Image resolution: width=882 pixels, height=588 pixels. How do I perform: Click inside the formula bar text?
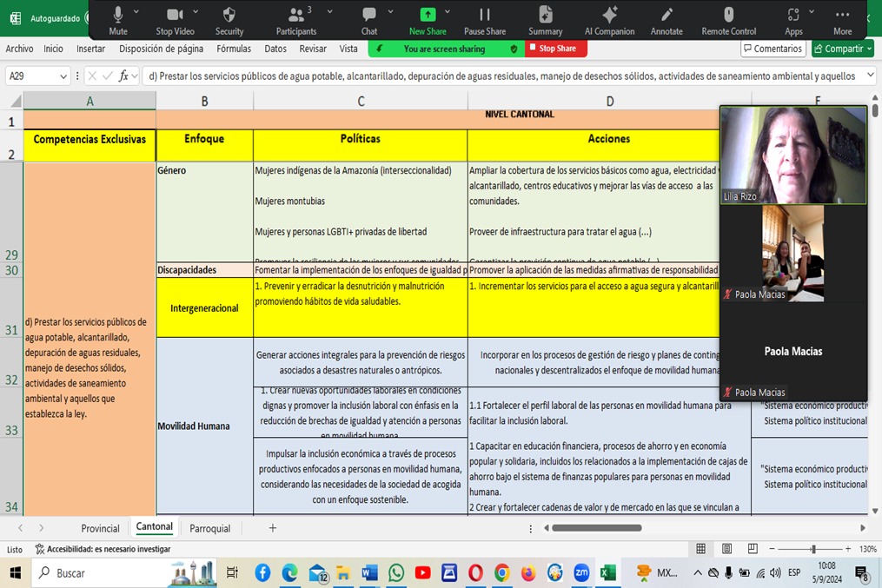501,76
